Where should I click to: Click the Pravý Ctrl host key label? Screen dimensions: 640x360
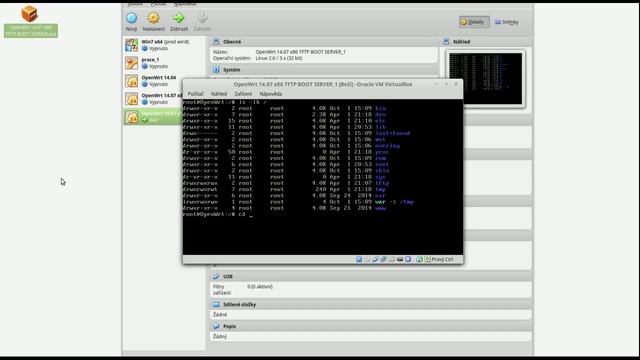[442, 259]
